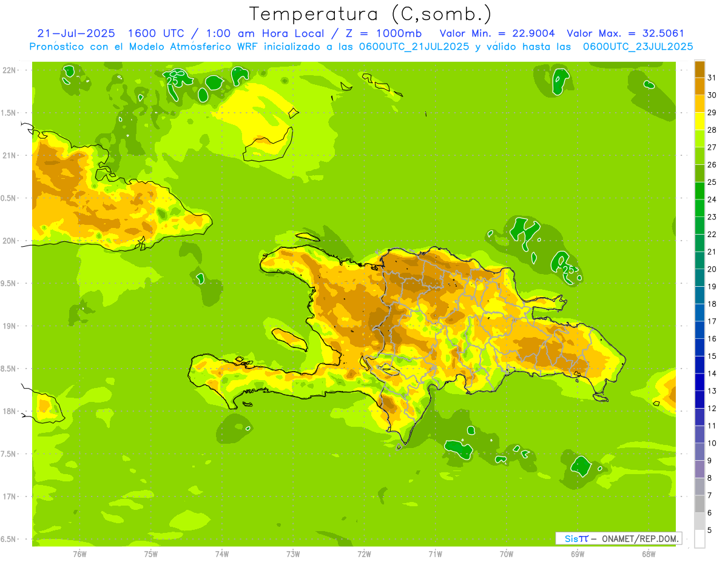Click the "15" legend scale label

[x=712, y=356]
